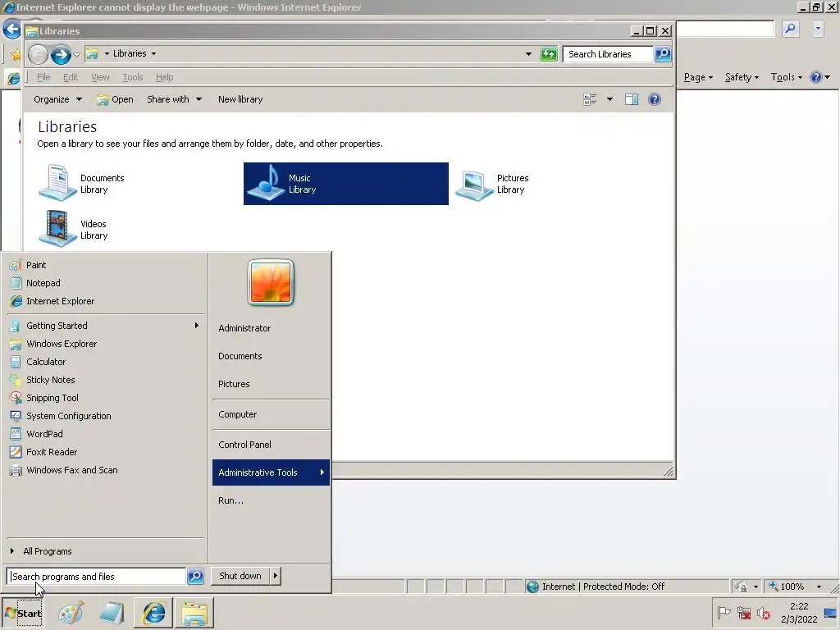Click the Notepad taskbar icon

tap(112, 613)
